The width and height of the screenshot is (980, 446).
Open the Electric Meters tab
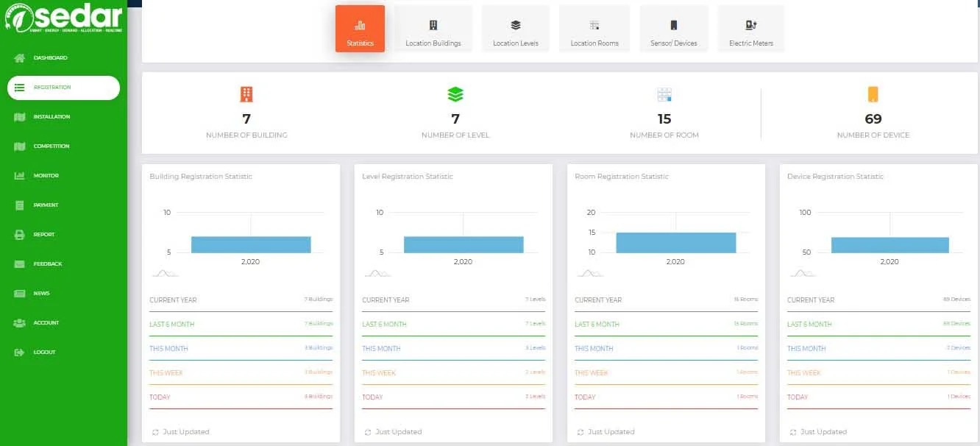point(750,29)
